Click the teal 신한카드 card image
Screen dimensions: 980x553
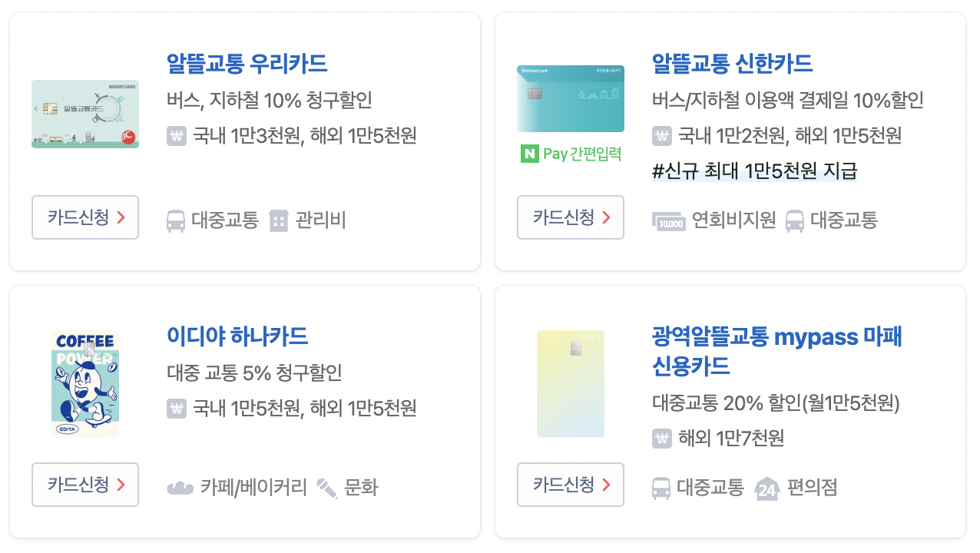pyautogui.click(x=570, y=98)
